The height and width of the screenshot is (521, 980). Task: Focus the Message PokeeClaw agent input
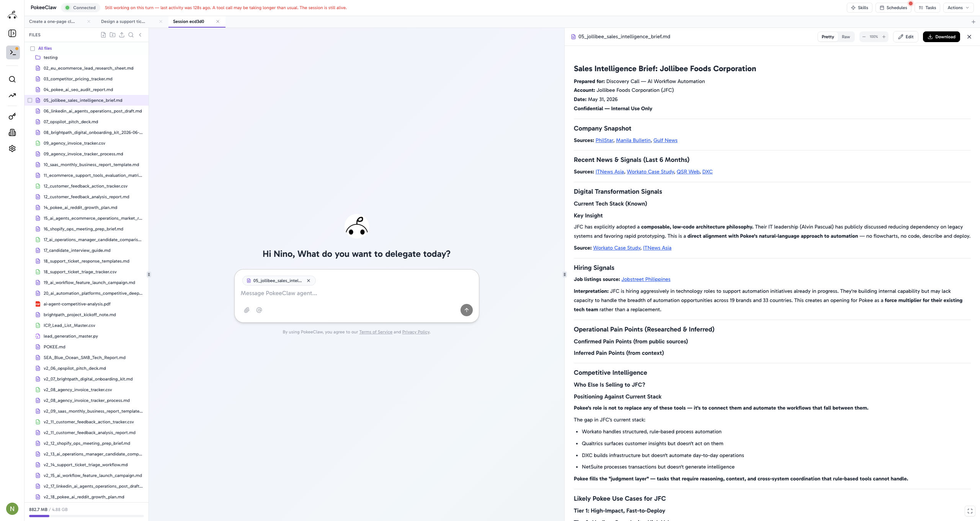356,293
